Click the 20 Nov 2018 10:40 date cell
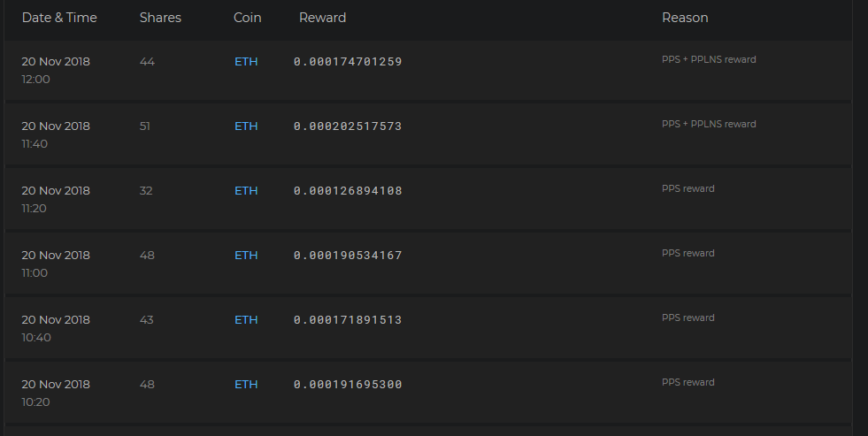This screenshot has height=436, width=868. pos(56,327)
